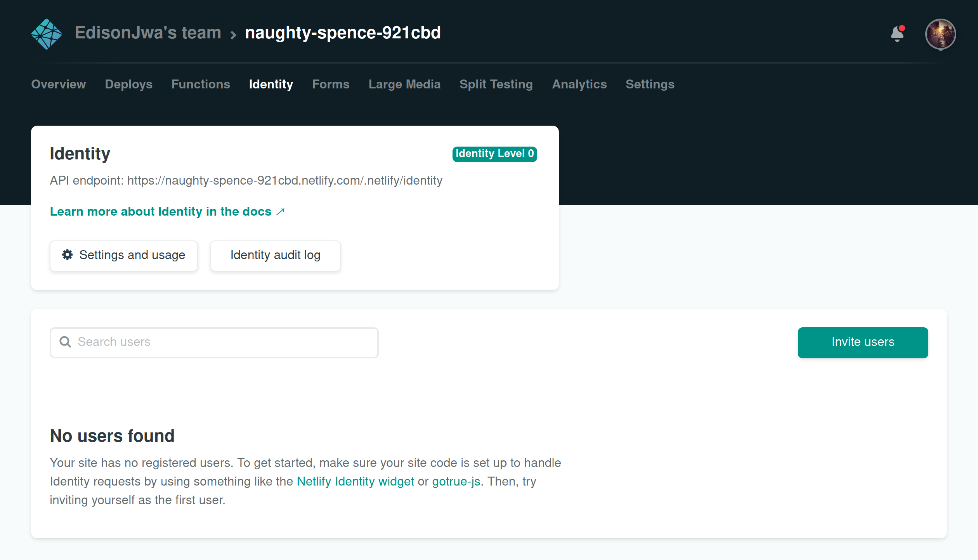Select the Functions tab
The image size is (978, 560).
(x=201, y=84)
